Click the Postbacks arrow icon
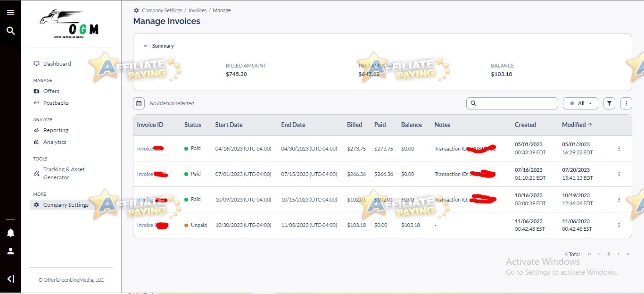The width and height of the screenshot is (644, 294). (36, 103)
